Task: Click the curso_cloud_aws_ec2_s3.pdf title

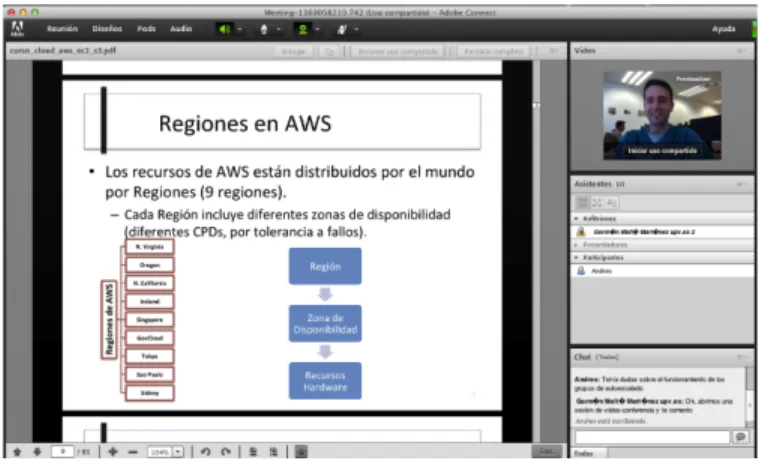Action: click(63, 50)
